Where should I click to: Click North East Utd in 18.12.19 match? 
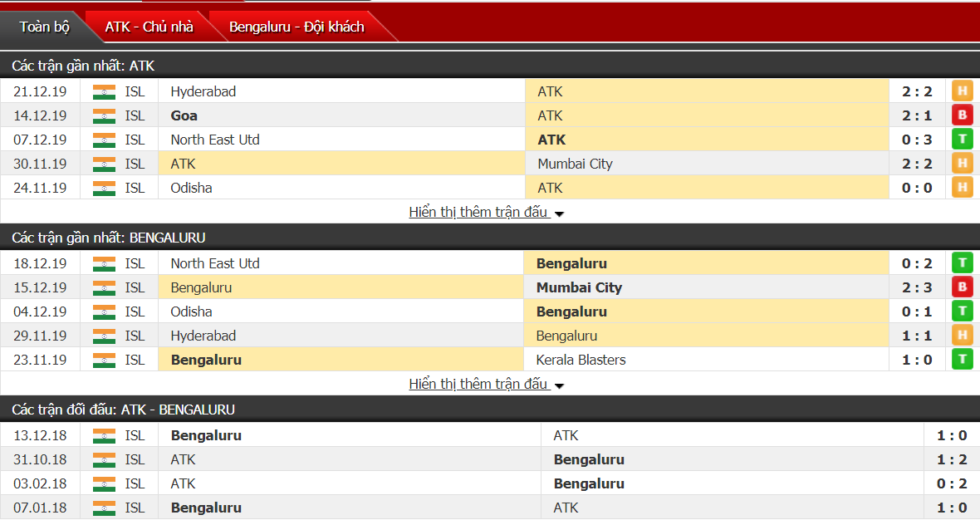[x=215, y=263]
